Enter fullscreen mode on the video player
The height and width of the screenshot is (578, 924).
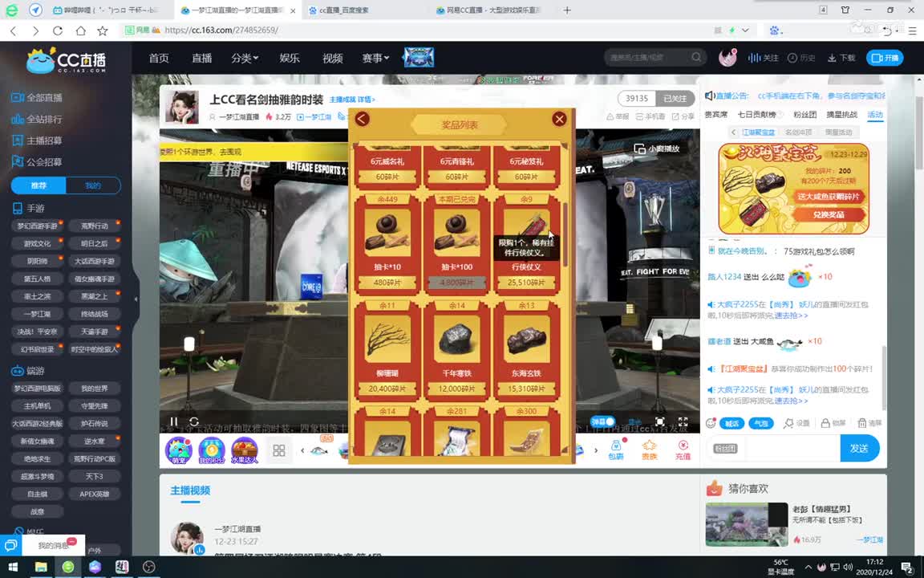click(683, 421)
